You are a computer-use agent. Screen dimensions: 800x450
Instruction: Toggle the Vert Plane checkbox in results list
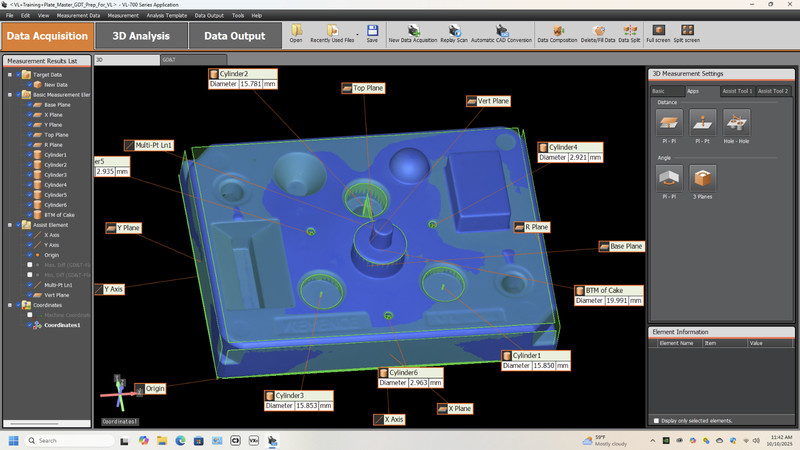pyautogui.click(x=30, y=295)
